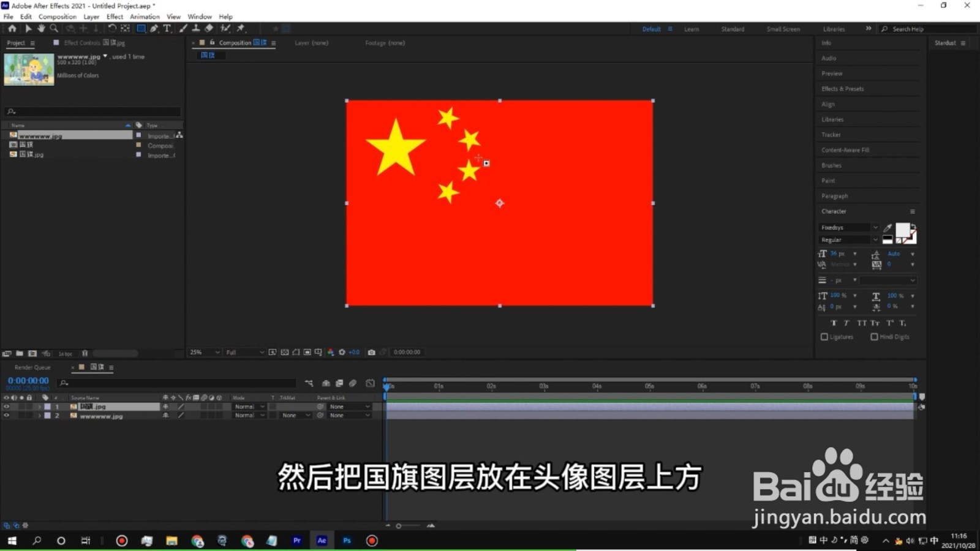Create new composition from Project panel footer
This screenshot has width=980, height=551.
(x=32, y=353)
